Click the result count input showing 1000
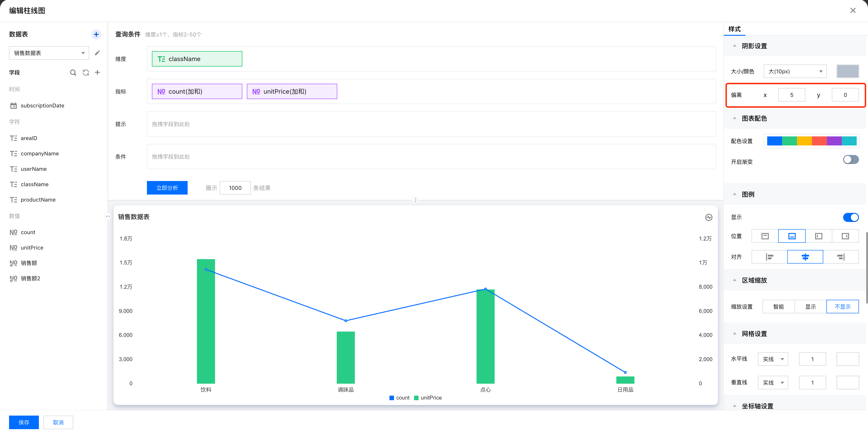Screen dimensions: 868x433 (x=235, y=188)
